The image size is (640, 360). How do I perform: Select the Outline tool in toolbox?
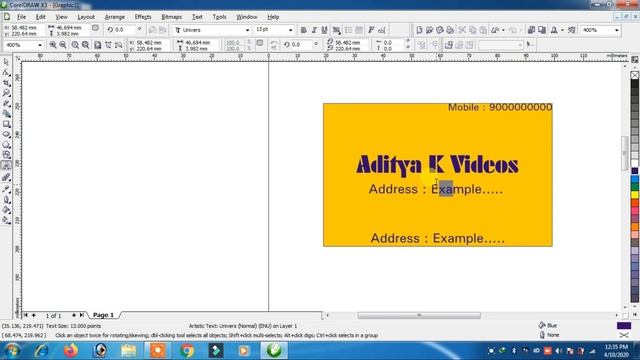click(6, 200)
